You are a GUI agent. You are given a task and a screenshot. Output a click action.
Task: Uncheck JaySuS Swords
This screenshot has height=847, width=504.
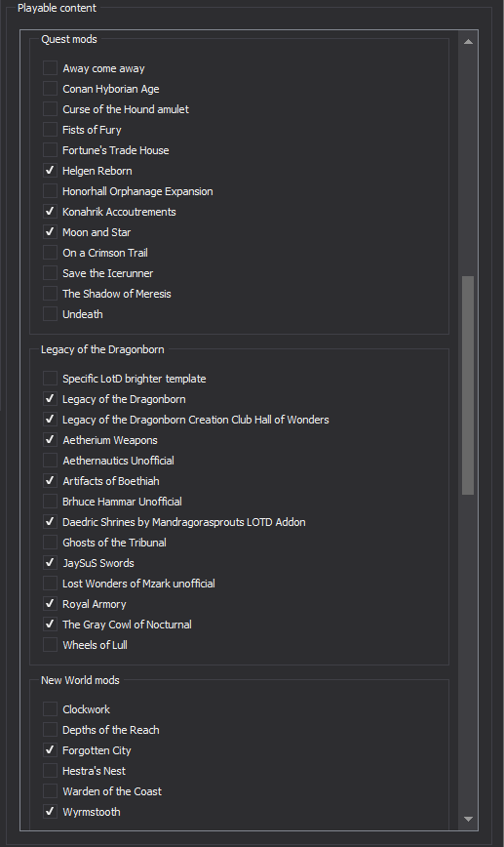[50, 563]
